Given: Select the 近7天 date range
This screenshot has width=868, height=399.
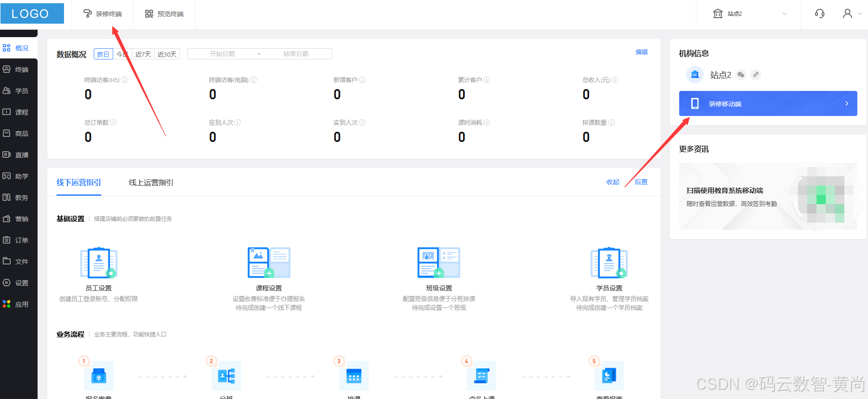Looking at the screenshot, I should (143, 54).
